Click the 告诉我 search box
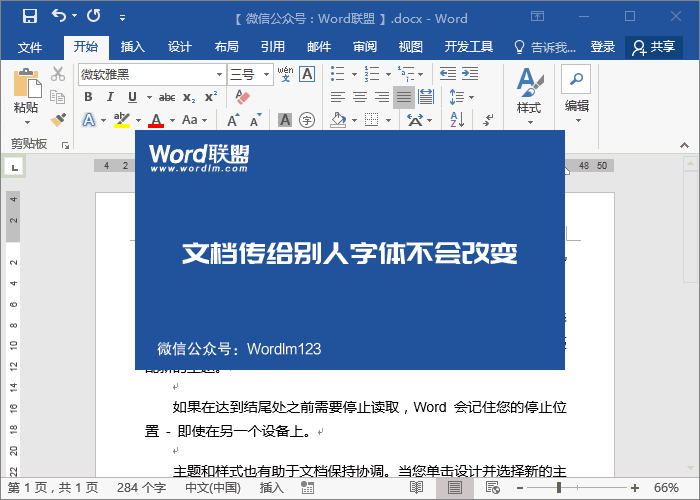700x500 pixels. pyautogui.click(x=545, y=47)
